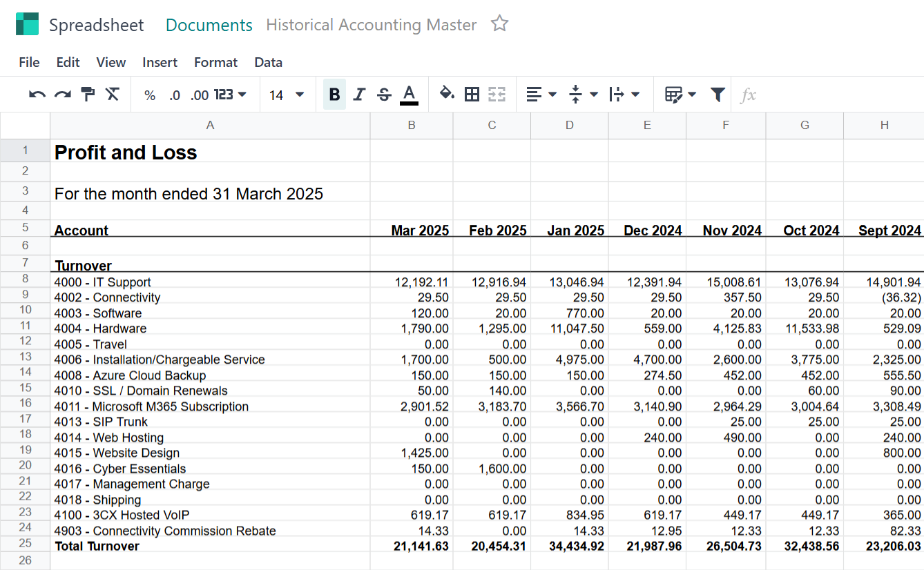The image size is (924, 570).
Task: Activate the paint format tool
Action: (x=88, y=95)
